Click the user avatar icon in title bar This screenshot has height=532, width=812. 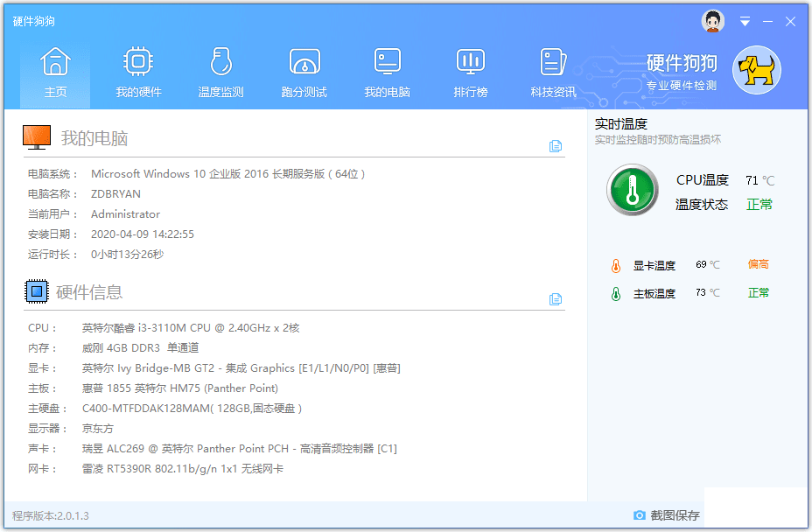tap(713, 21)
